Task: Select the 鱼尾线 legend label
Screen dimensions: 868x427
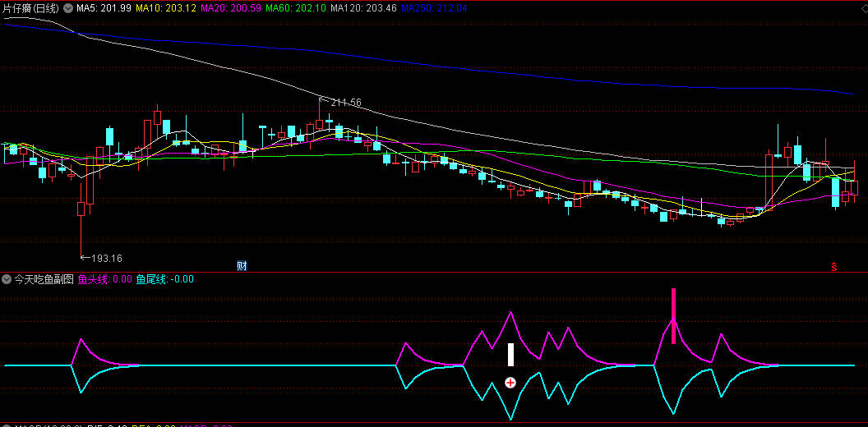Action: click(x=164, y=279)
